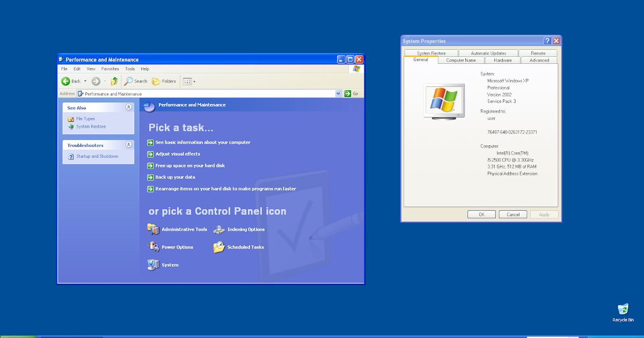Open Administrative Tools icon
Screen dimensions: 644x338
(153, 229)
